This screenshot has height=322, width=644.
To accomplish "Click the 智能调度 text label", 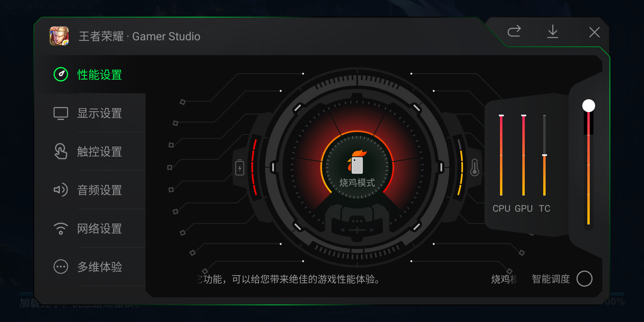I will click(551, 279).
